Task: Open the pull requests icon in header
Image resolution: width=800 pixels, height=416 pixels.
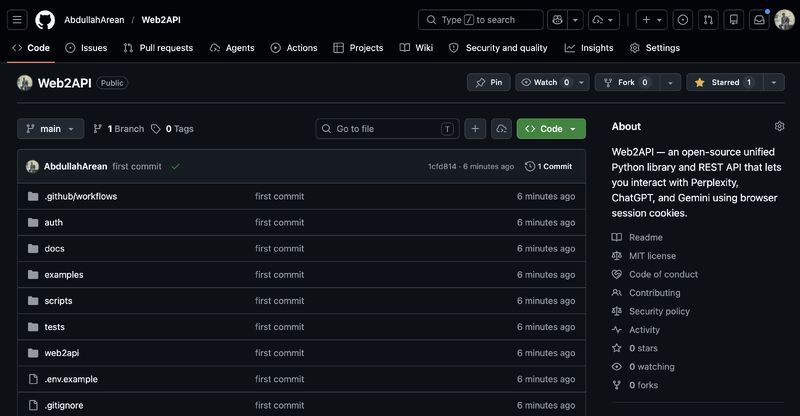Action: 708,20
